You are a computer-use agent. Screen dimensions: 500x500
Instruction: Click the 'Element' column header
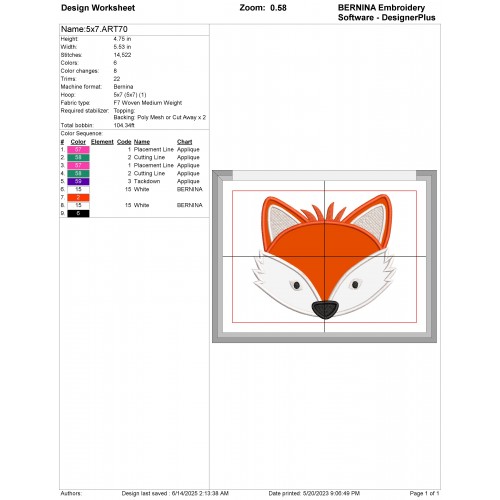(102, 142)
